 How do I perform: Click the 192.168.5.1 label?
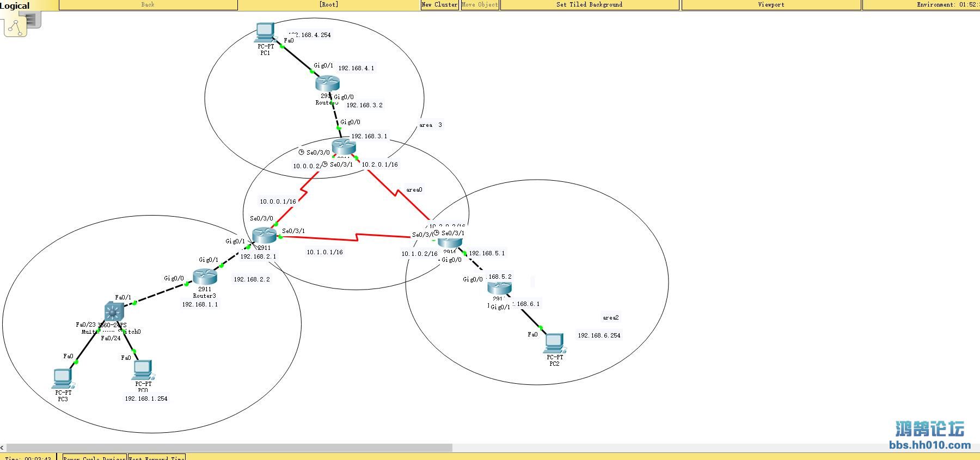(487, 253)
